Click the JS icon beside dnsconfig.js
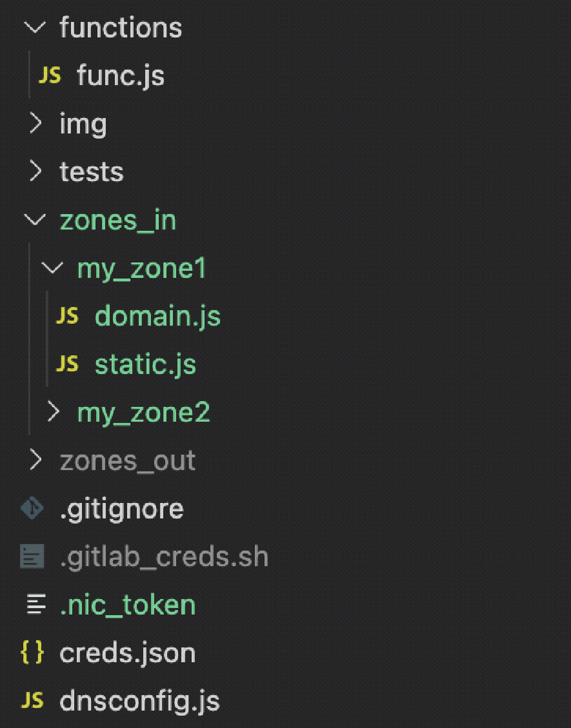 (x=32, y=701)
